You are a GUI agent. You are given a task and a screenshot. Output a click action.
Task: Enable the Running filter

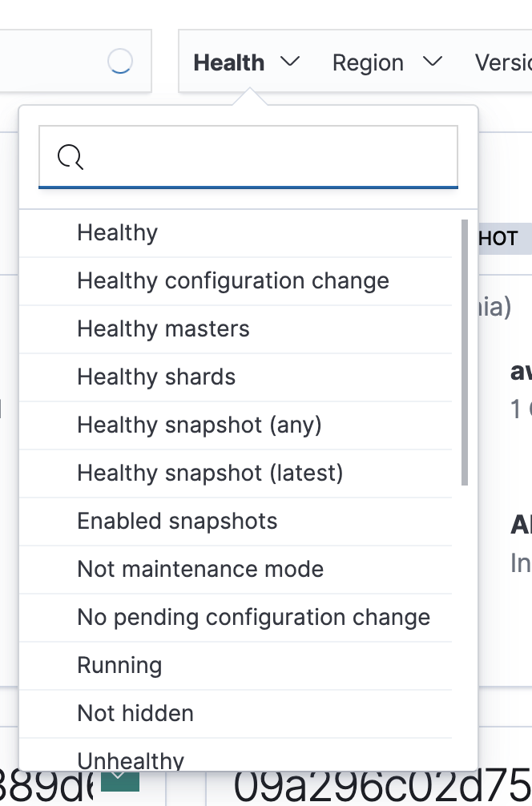pyautogui.click(x=119, y=665)
